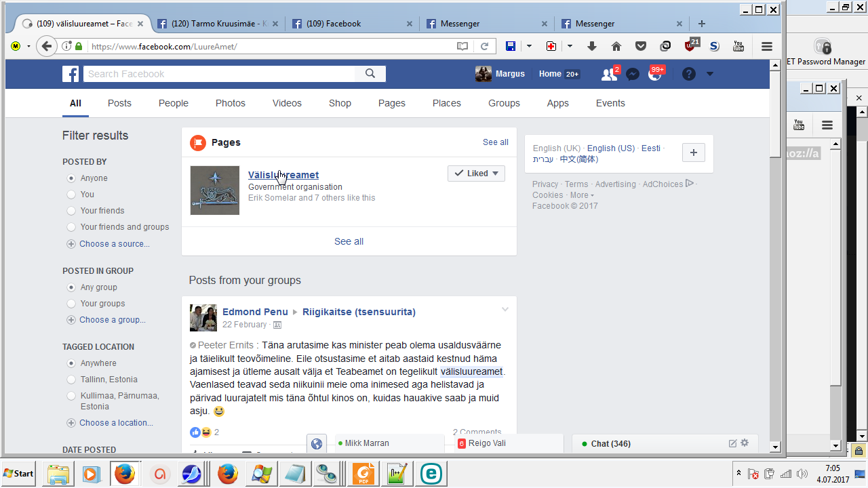Click the YouTube extension icon in Firefox toolbar

point(738,47)
